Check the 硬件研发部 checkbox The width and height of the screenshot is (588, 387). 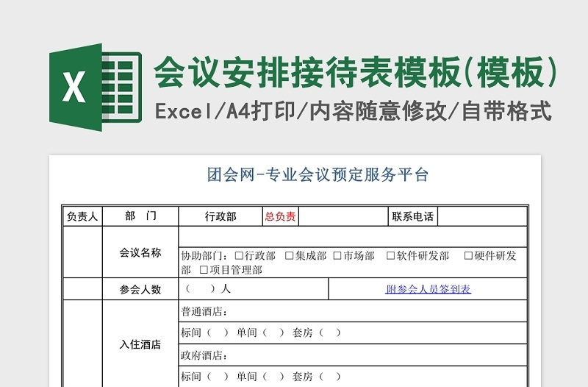click(468, 255)
